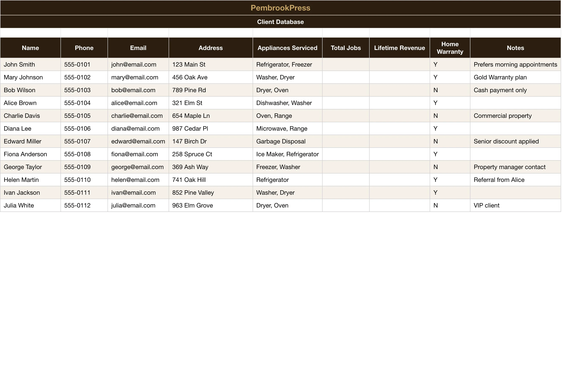588x378 pixels.
Task: Click the Home Warranty column header
Action: click(450, 48)
